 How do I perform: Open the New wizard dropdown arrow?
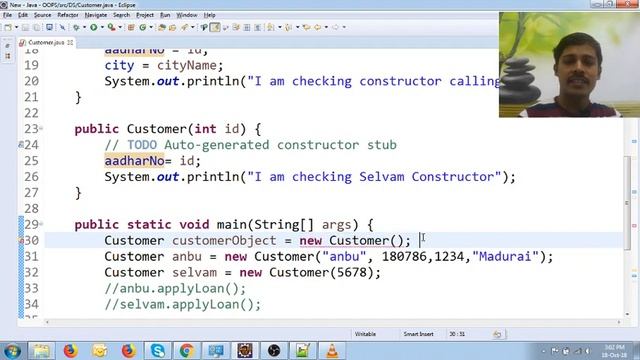17,27
